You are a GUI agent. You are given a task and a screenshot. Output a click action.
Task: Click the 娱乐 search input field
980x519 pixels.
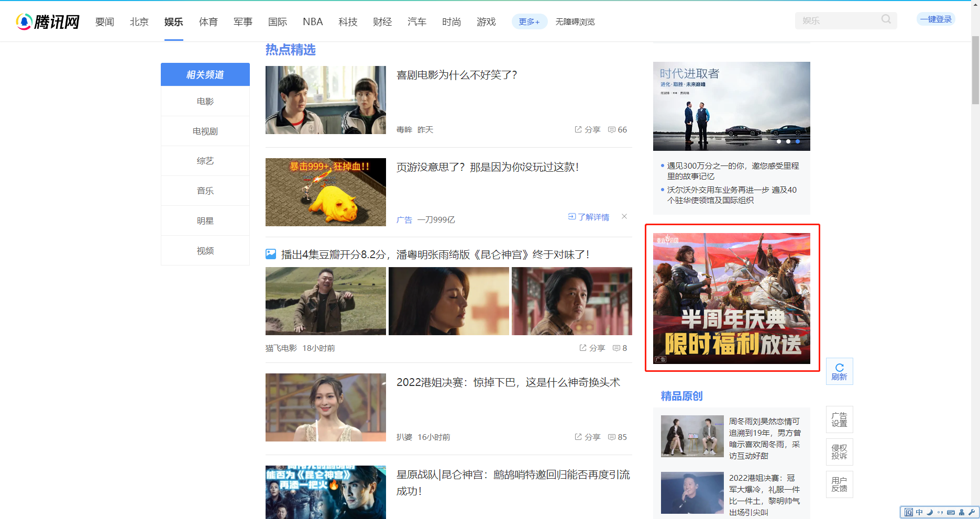838,20
